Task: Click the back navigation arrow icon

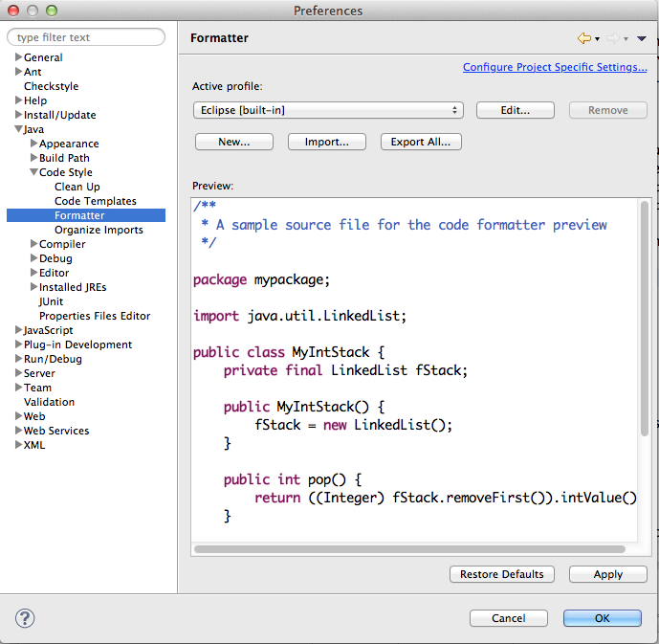Action: 583,38
